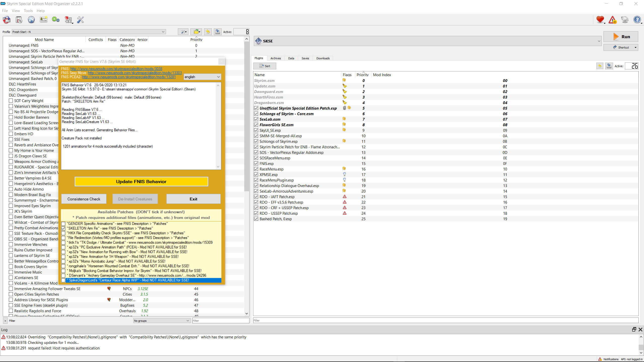Open the SKSE executable dropdown
Screen dimensions: 644x362
(599, 41)
